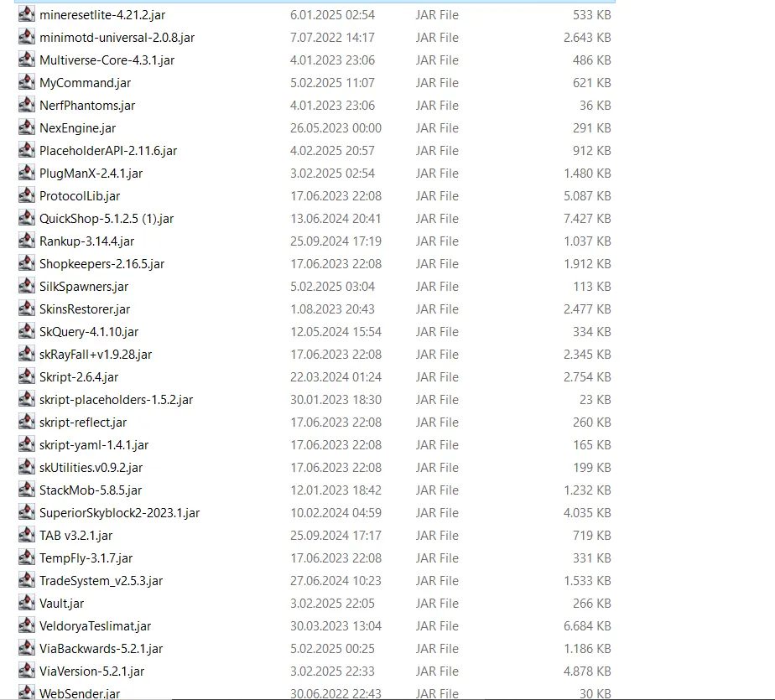
Task: Select the SilkSpawners.jar file name
Action: coord(84,287)
